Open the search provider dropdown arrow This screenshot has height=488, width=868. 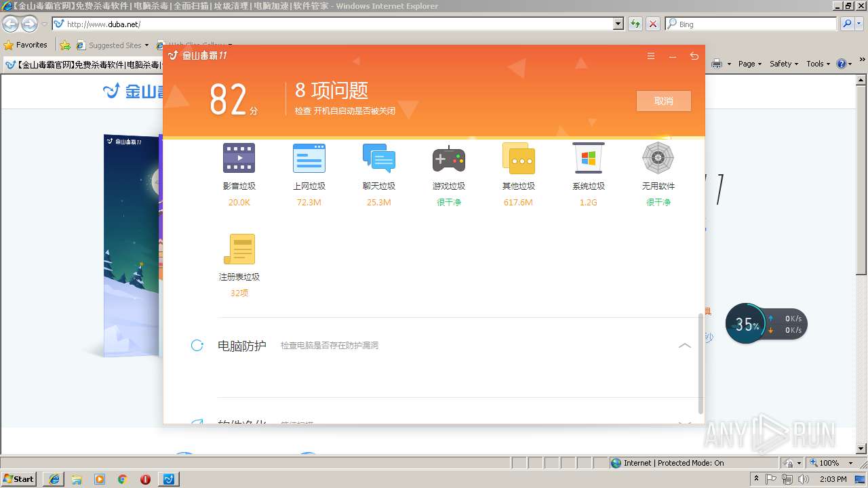click(x=861, y=24)
